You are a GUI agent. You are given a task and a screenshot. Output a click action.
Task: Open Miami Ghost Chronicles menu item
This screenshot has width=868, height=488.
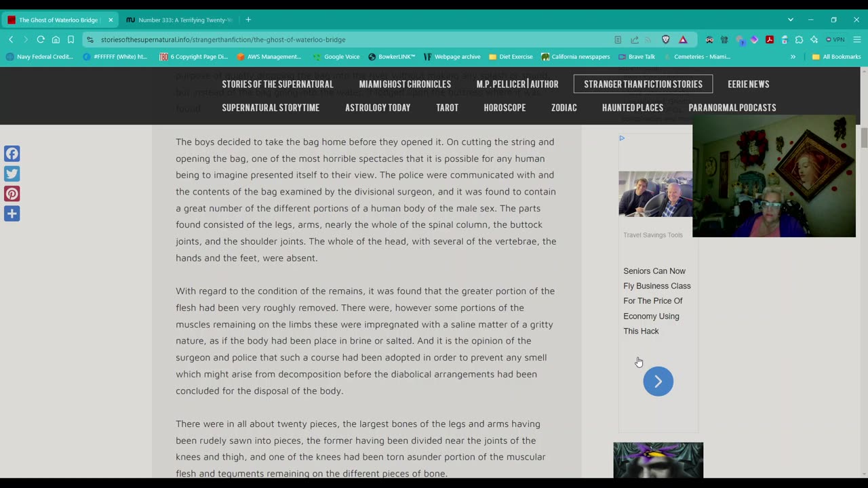(x=405, y=84)
